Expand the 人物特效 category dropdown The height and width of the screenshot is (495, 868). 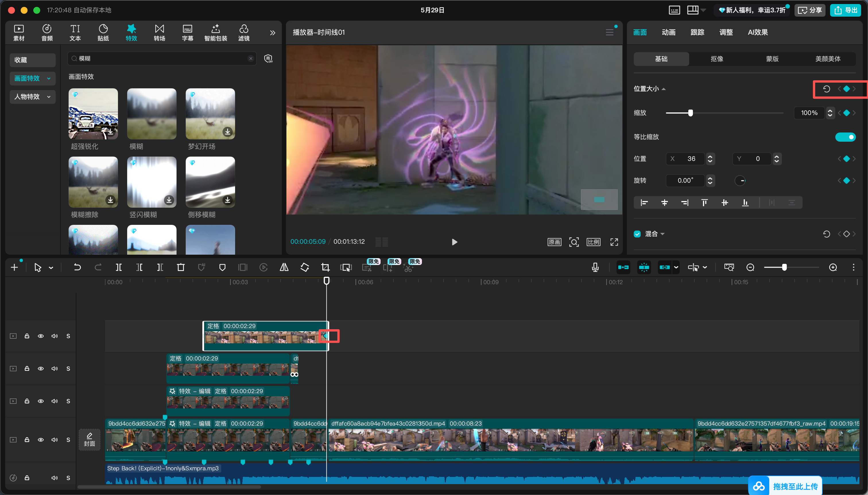point(49,97)
